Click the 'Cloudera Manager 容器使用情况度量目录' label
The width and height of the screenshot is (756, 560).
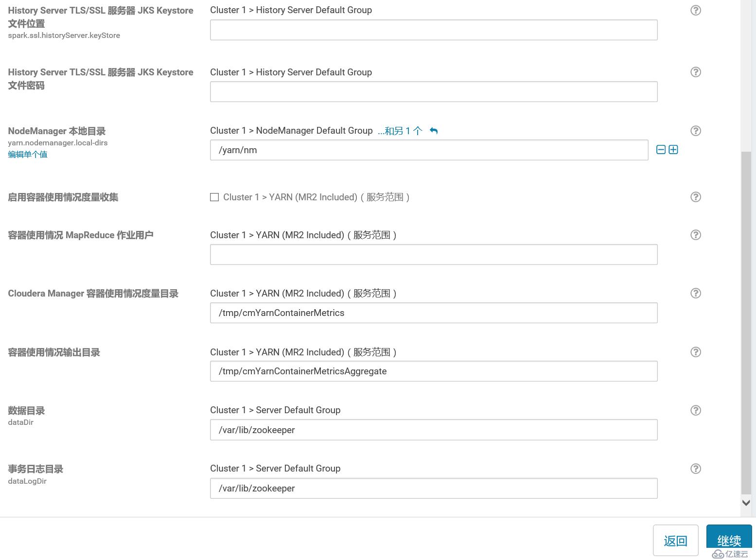[x=93, y=294]
